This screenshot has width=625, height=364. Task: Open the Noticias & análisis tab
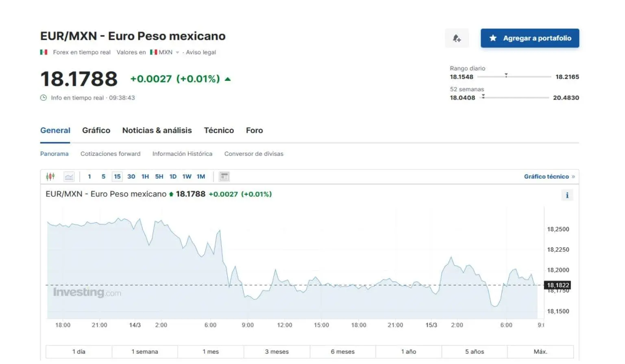(157, 130)
